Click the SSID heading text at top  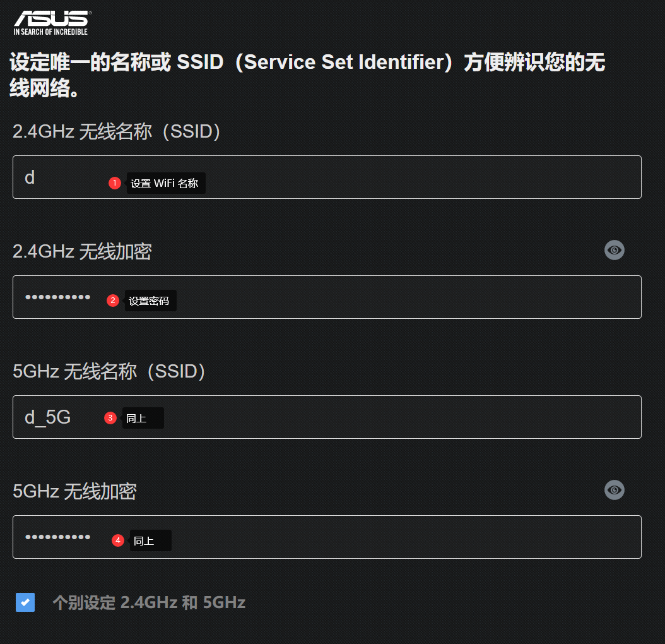(307, 75)
